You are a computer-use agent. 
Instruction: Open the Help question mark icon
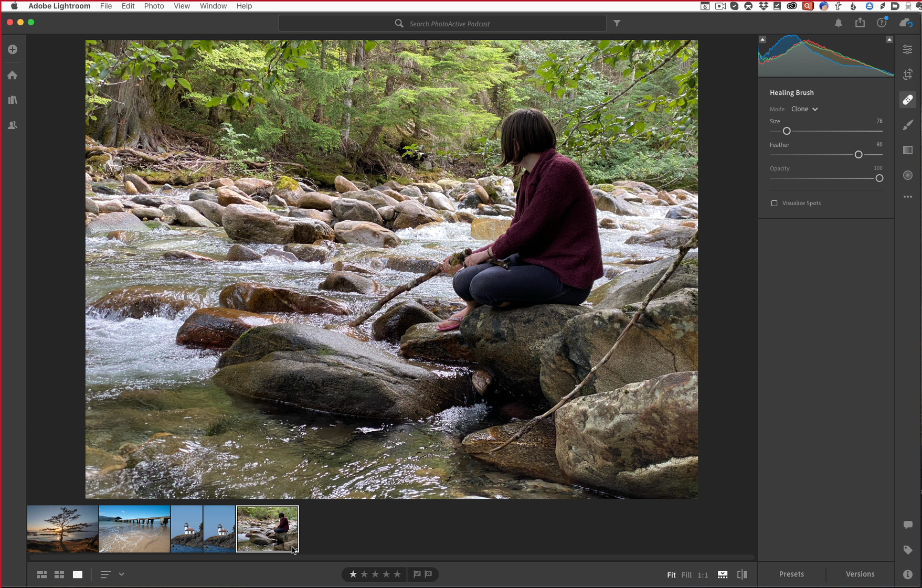tap(882, 23)
